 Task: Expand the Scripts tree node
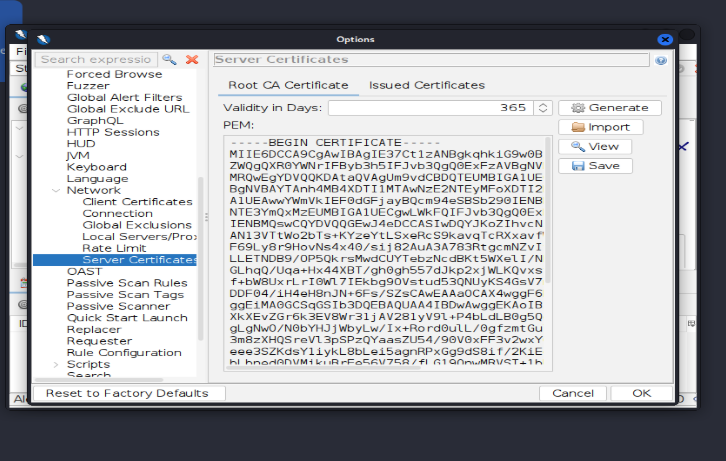click(55, 365)
